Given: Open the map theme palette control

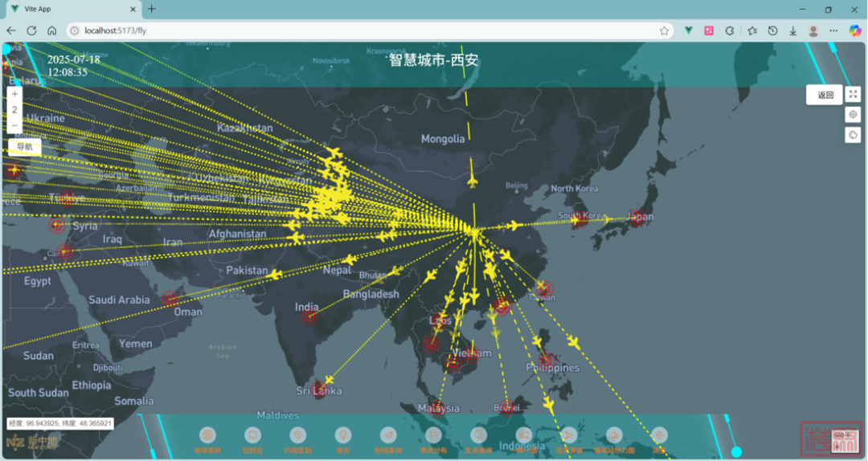Looking at the screenshot, I should (x=853, y=135).
